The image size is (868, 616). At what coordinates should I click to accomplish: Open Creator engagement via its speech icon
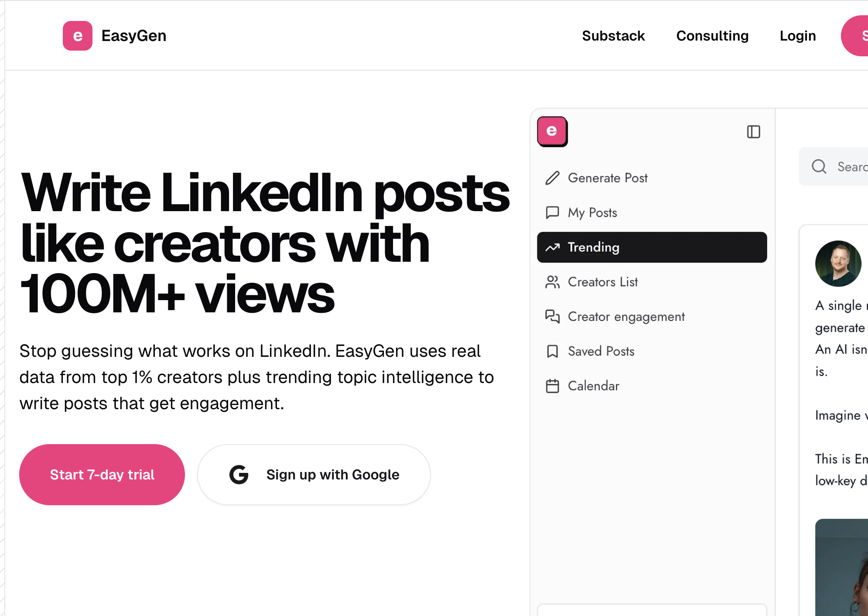(552, 317)
